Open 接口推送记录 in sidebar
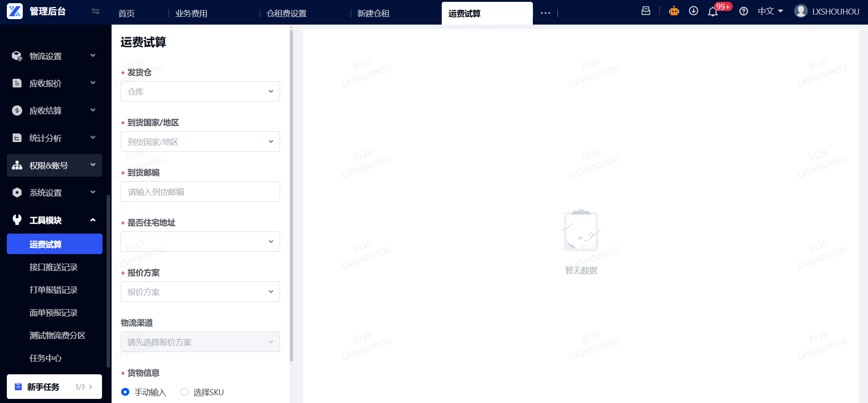 (x=55, y=267)
